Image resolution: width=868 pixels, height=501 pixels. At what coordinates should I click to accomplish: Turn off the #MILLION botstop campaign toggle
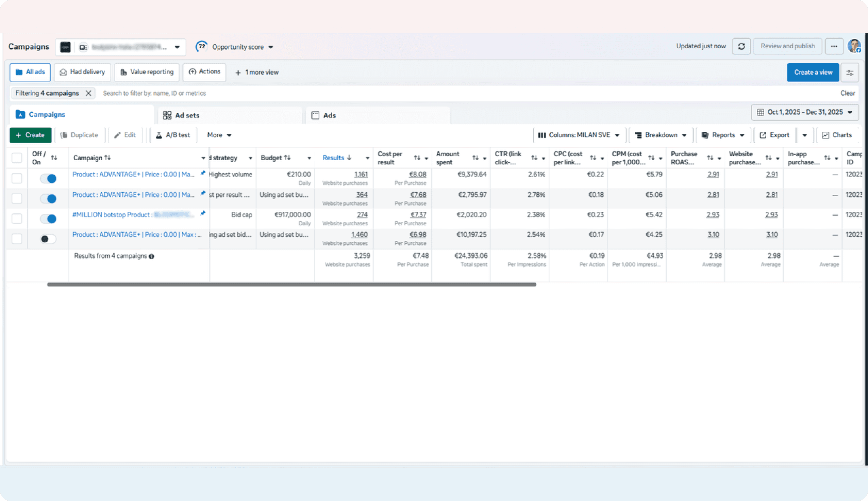(x=48, y=219)
